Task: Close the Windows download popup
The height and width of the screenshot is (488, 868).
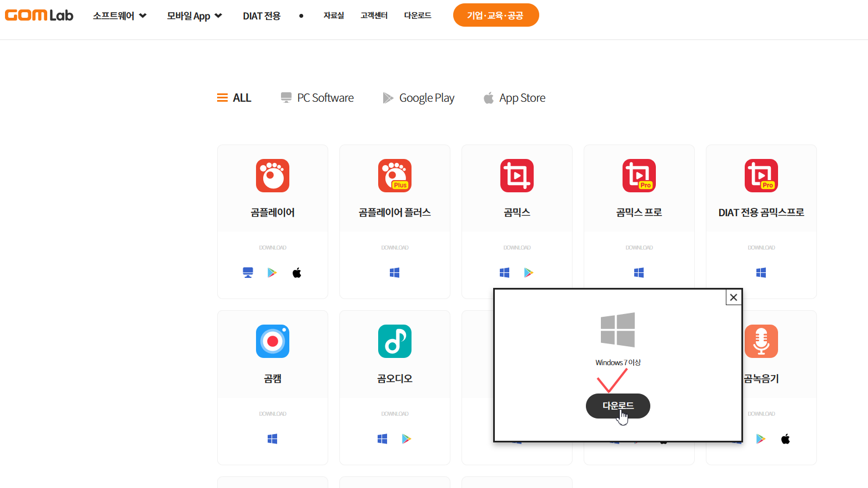Action: [x=734, y=297]
